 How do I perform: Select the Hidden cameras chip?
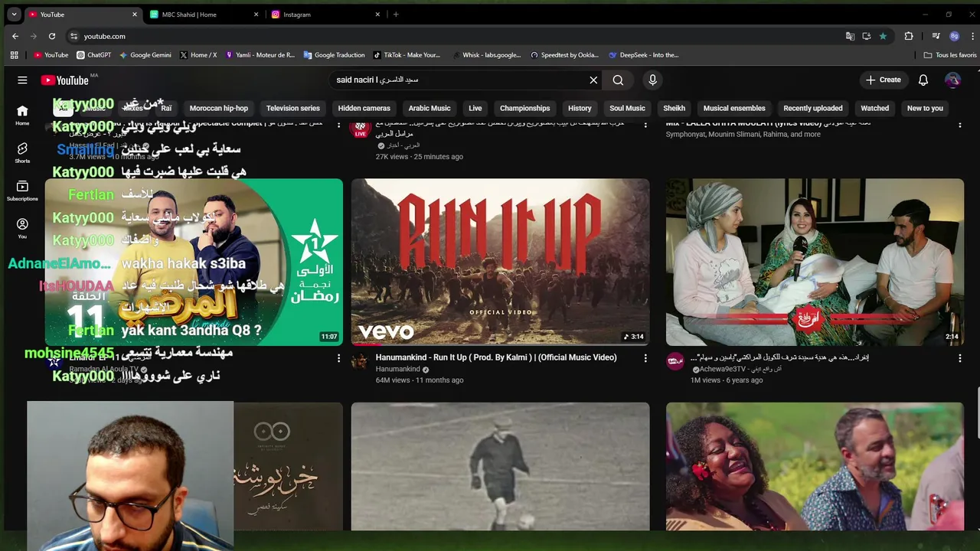click(x=364, y=108)
